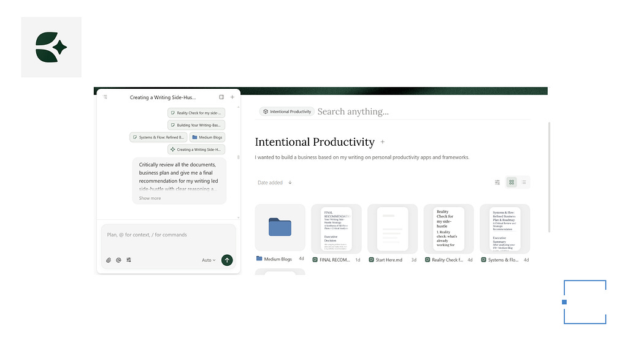The height and width of the screenshot is (362, 644).
Task: Click the main content vertical scrollbar
Action: [x=549, y=177]
